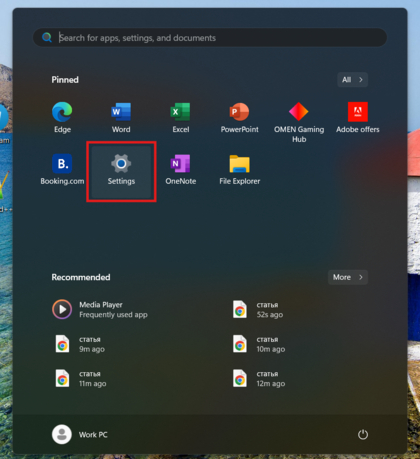The image size is (420, 459).
Task: Open File Explorer pinned app
Action: tap(239, 169)
